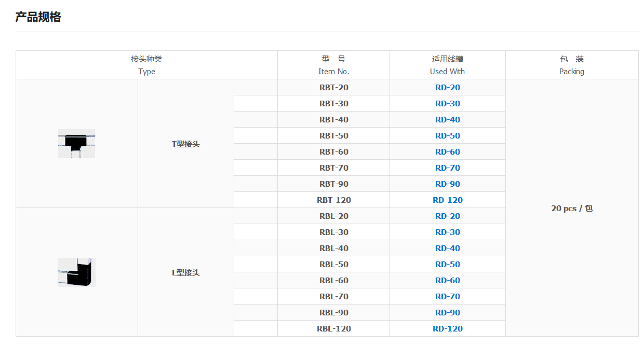Follow RD-120 link next to RBL-120

click(x=448, y=329)
